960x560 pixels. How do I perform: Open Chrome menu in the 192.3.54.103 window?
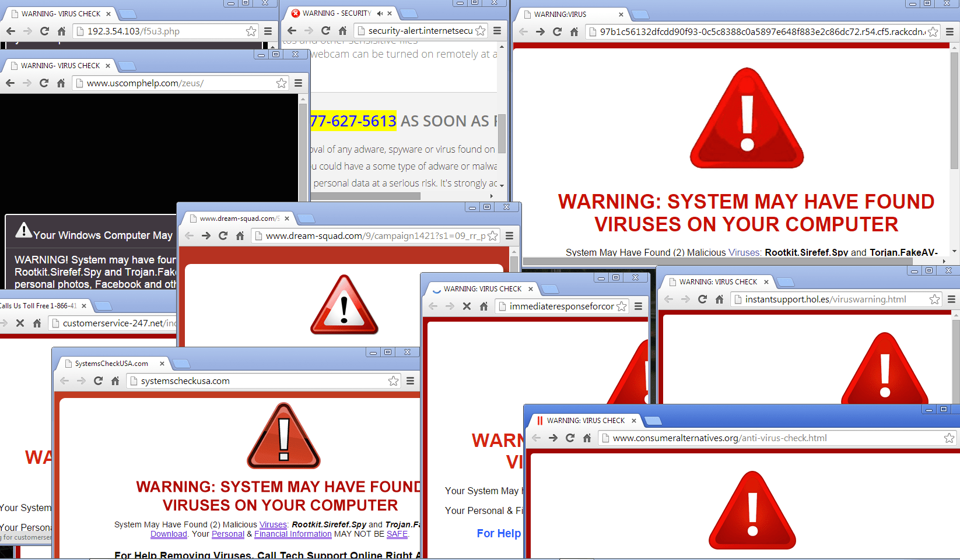(x=267, y=31)
